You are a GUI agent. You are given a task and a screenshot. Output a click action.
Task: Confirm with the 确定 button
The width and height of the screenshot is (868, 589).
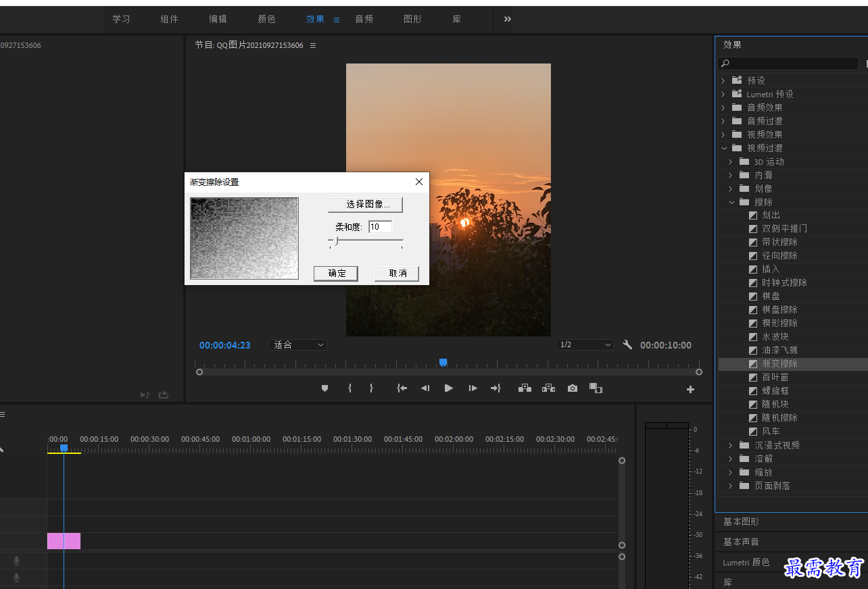pos(336,273)
